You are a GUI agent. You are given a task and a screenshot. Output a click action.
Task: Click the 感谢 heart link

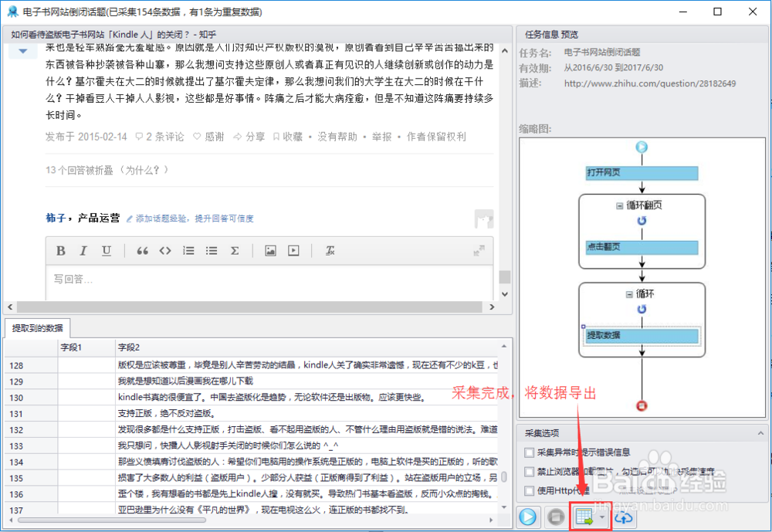click(208, 137)
